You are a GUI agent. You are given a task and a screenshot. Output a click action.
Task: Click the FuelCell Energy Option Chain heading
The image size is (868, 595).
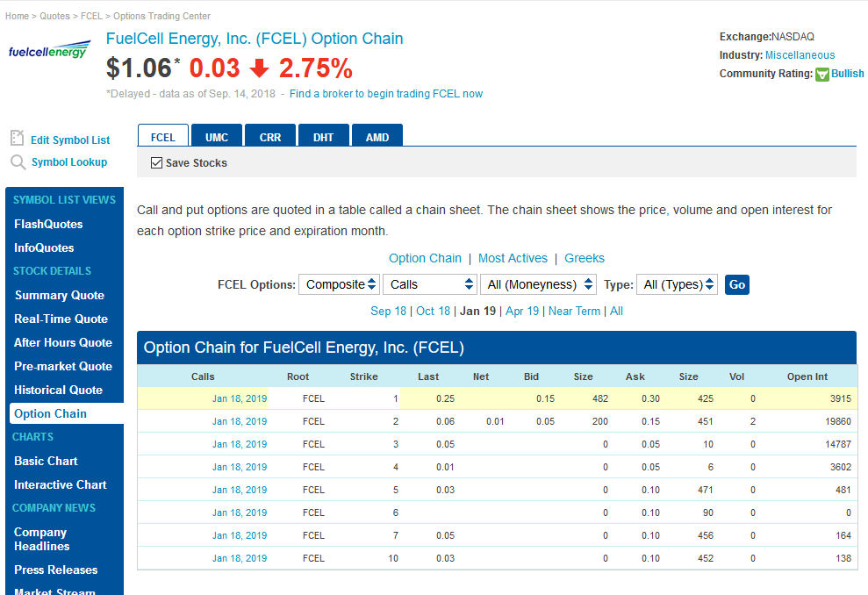[255, 39]
